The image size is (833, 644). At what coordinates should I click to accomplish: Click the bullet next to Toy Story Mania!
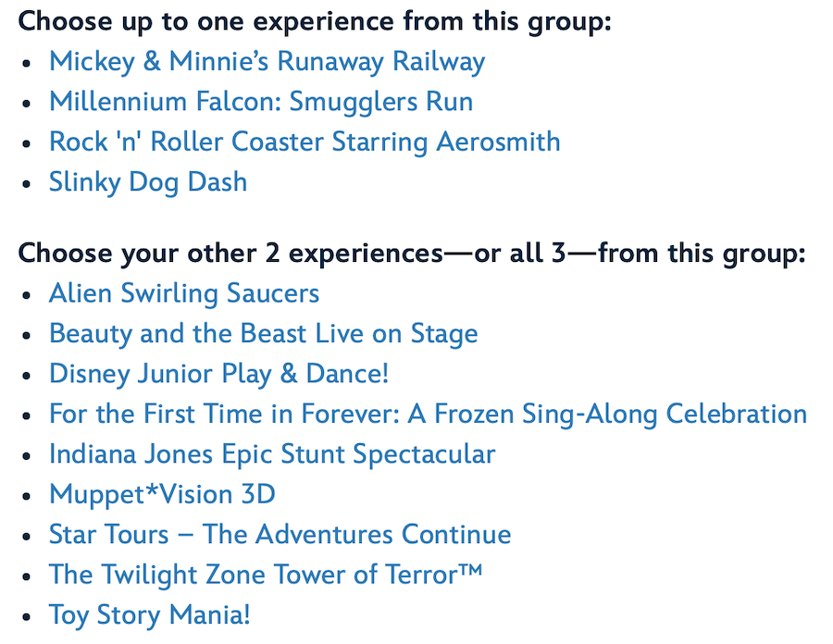28,616
